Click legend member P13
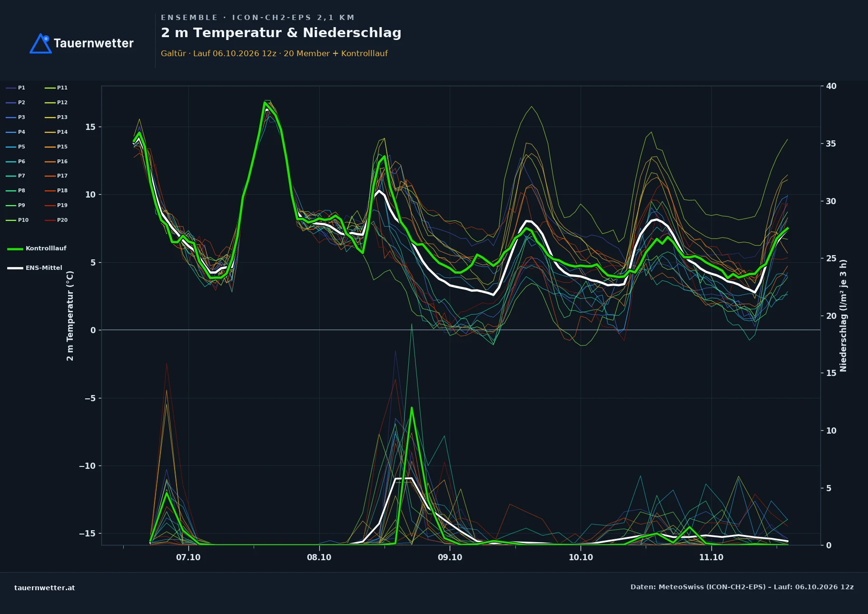This screenshot has height=614, width=868. click(x=56, y=117)
